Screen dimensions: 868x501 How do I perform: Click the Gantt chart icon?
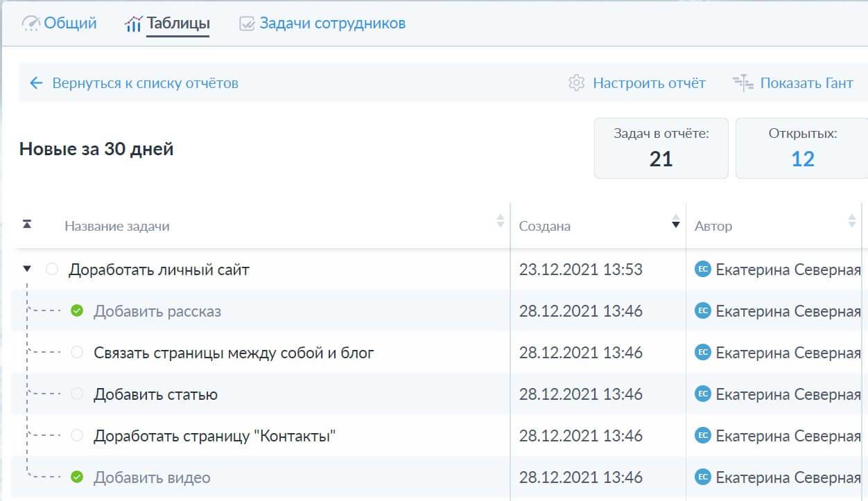[x=743, y=83]
